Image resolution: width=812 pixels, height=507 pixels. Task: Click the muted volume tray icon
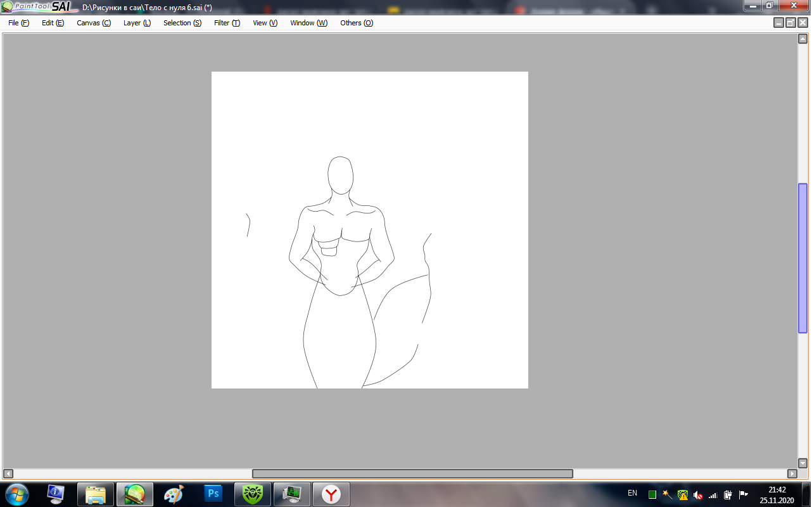pos(697,494)
